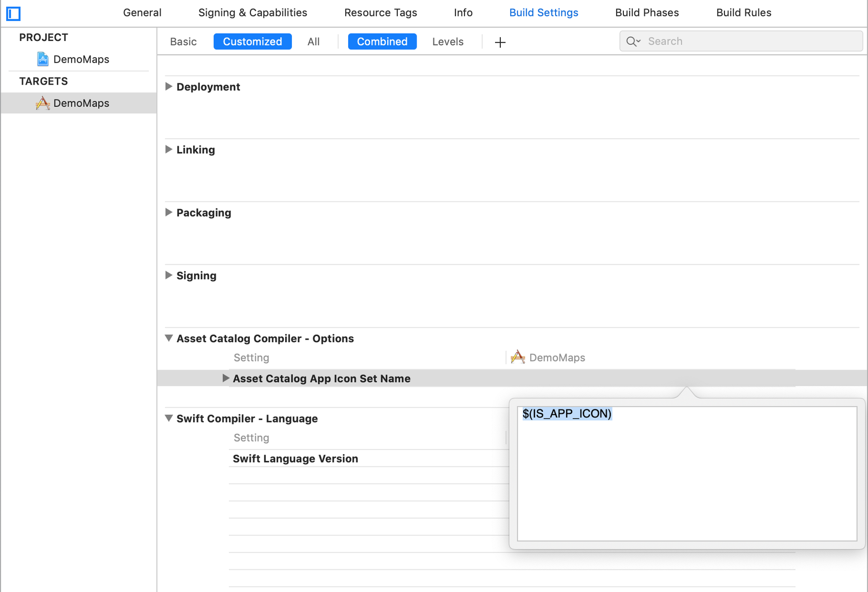868x592 pixels.
Task: Click the Search build settings field
Action: point(741,42)
